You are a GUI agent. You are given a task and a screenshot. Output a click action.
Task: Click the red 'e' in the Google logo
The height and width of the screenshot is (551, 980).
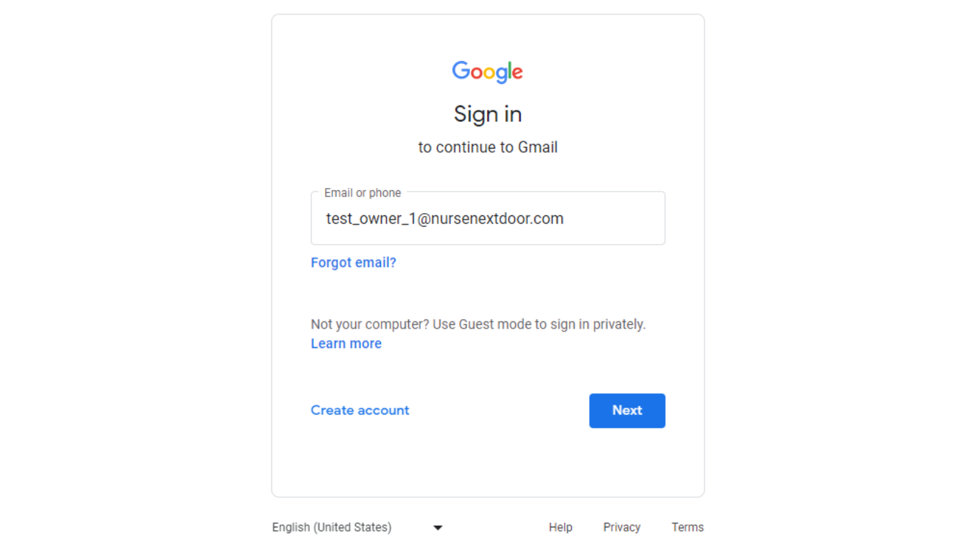517,72
